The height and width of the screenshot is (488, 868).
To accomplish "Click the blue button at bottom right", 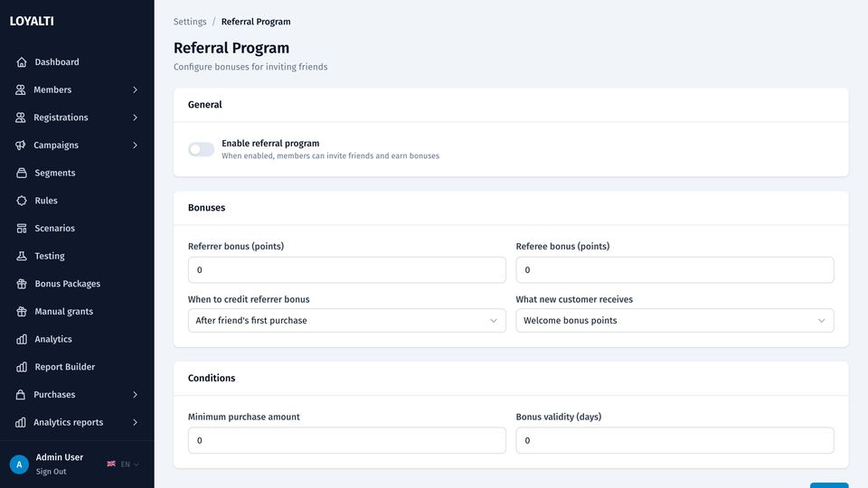I will (829, 485).
